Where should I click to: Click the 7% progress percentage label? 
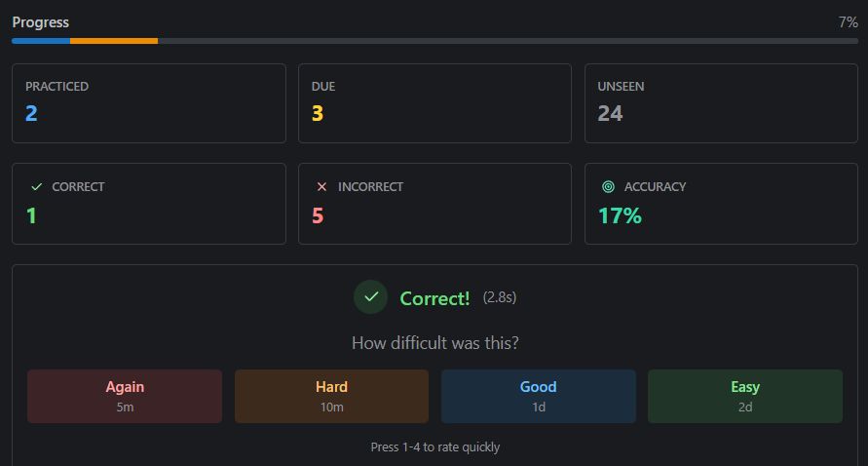848,22
